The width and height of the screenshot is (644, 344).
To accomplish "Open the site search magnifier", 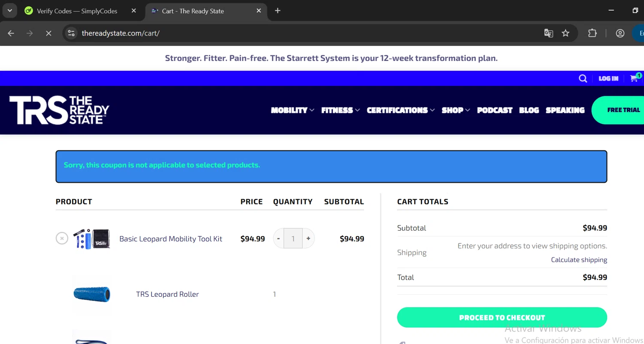I will tap(583, 78).
